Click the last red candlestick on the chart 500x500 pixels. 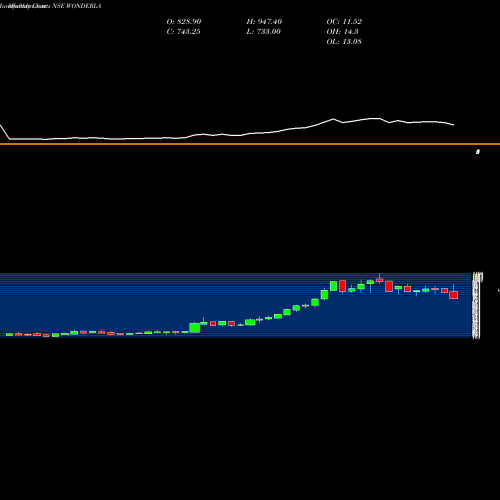click(453, 295)
